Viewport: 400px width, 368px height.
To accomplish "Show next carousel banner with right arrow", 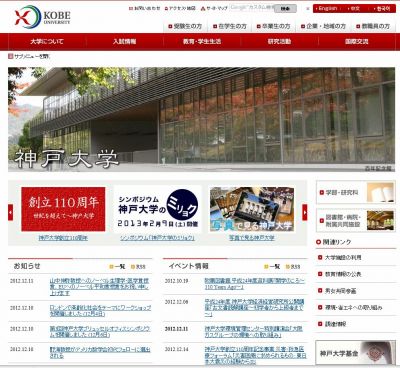I will coord(305,212).
